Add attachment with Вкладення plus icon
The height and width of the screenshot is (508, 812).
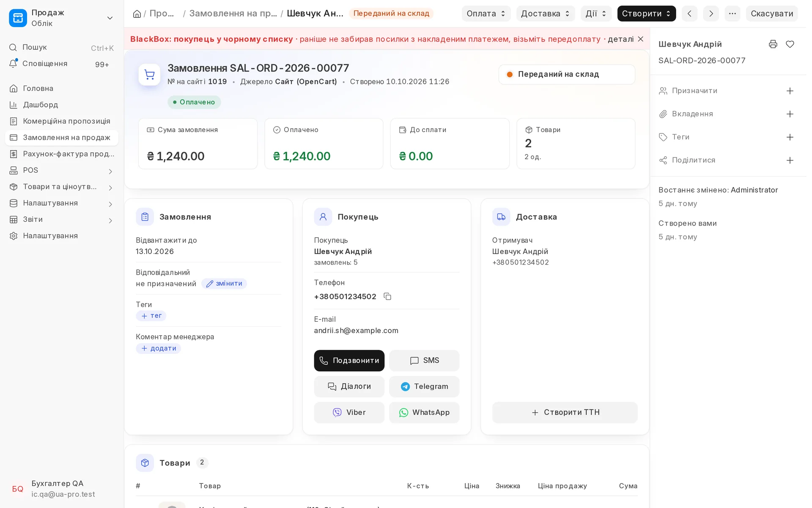pos(790,114)
